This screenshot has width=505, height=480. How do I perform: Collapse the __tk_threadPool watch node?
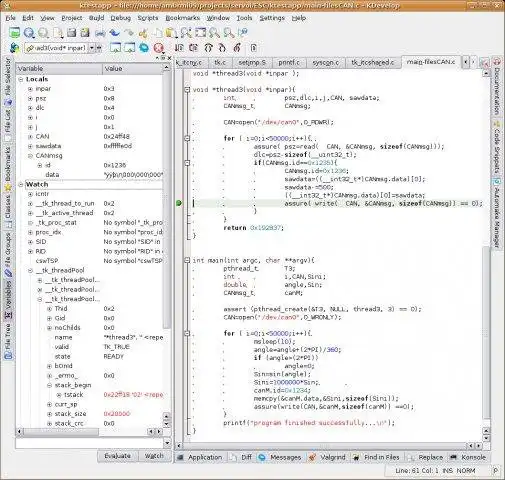tap(30, 270)
